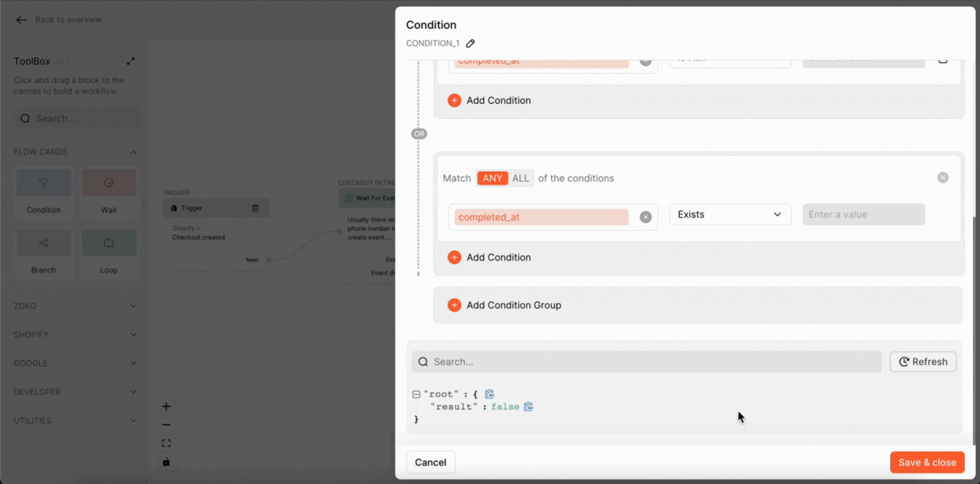This screenshot has height=484, width=980.
Task: Collapse the root node in JSON viewer
Action: pyautogui.click(x=416, y=394)
